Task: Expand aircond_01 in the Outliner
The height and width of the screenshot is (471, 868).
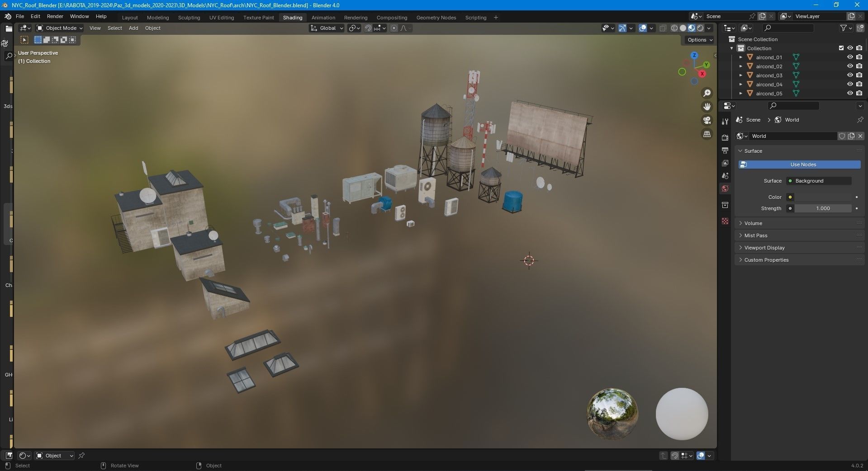Action: coord(740,57)
